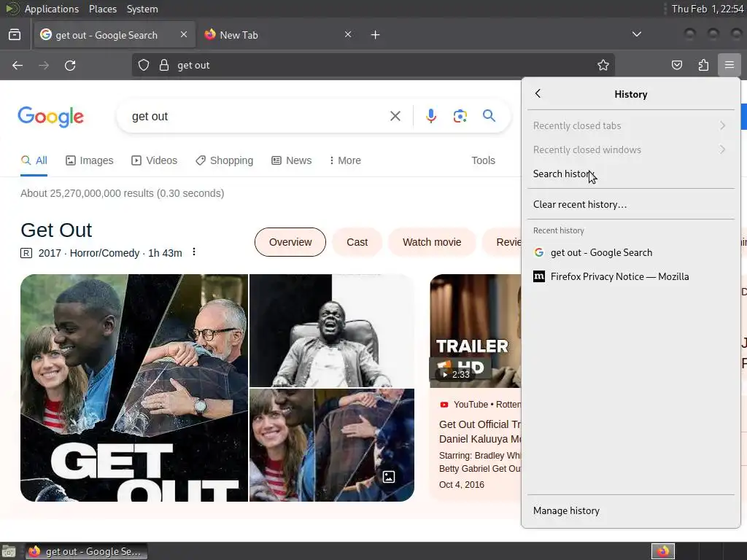Clear the Google search box with X
The image size is (747, 560).
point(395,116)
